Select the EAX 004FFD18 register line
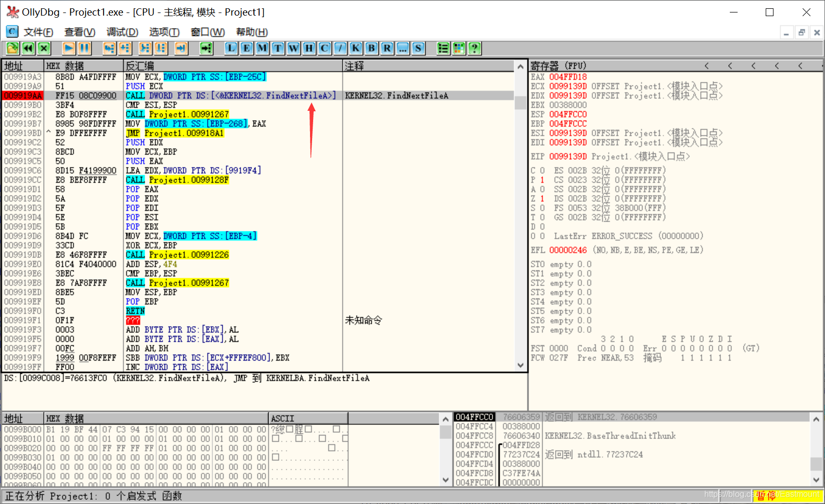 (x=559, y=77)
